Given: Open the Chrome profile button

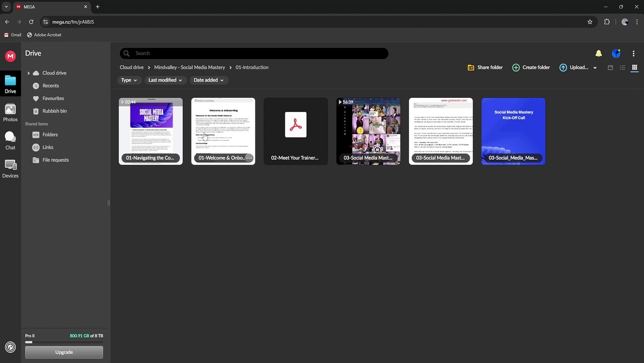Looking at the screenshot, I should (625, 22).
